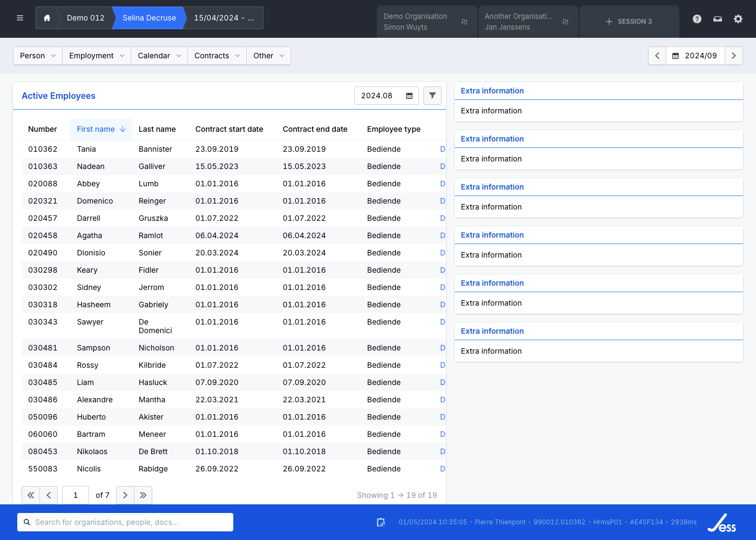Click the status bar document sync icon
Screen dimensions: 756x540
click(381, 522)
